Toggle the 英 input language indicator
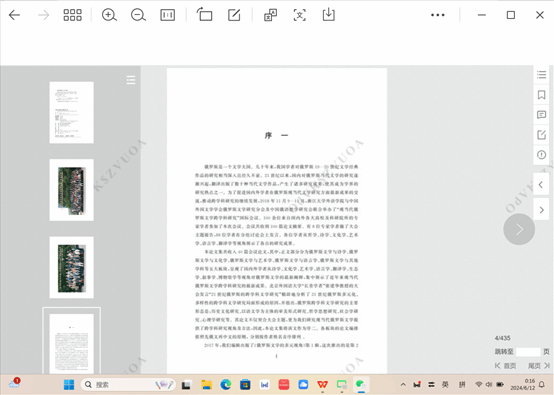This screenshot has width=554, height=395. 446,384
